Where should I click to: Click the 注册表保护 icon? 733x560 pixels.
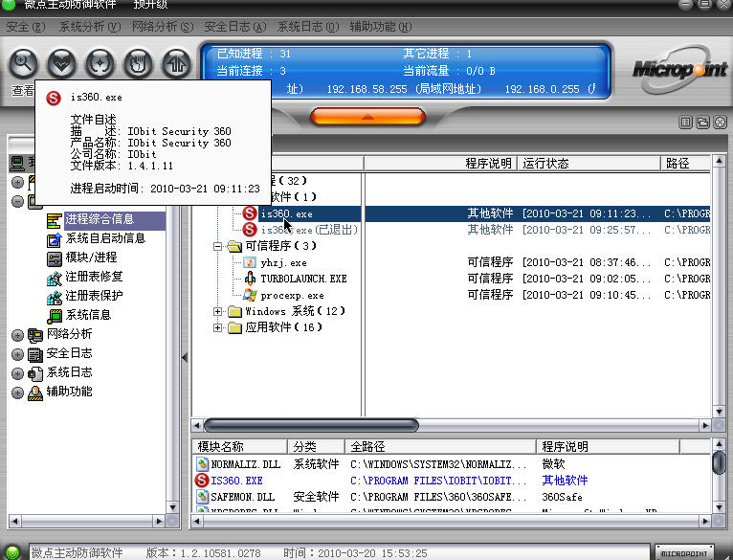pos(55,297)
